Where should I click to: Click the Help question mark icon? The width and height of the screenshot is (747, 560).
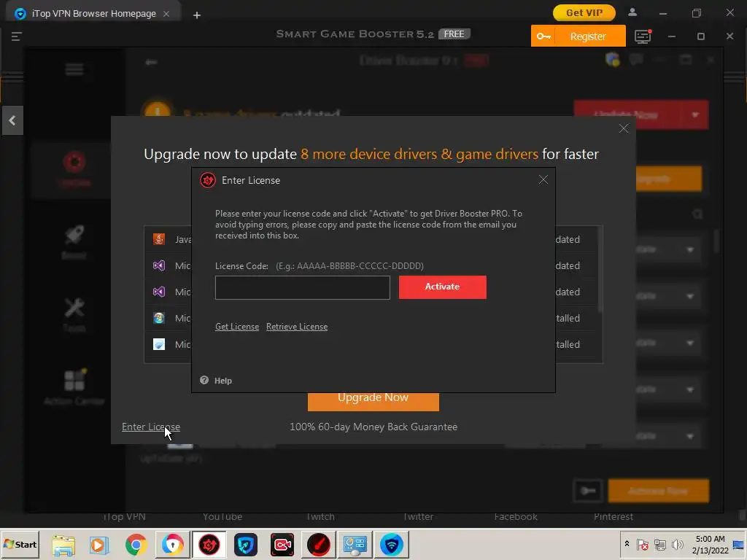[204, 380]
